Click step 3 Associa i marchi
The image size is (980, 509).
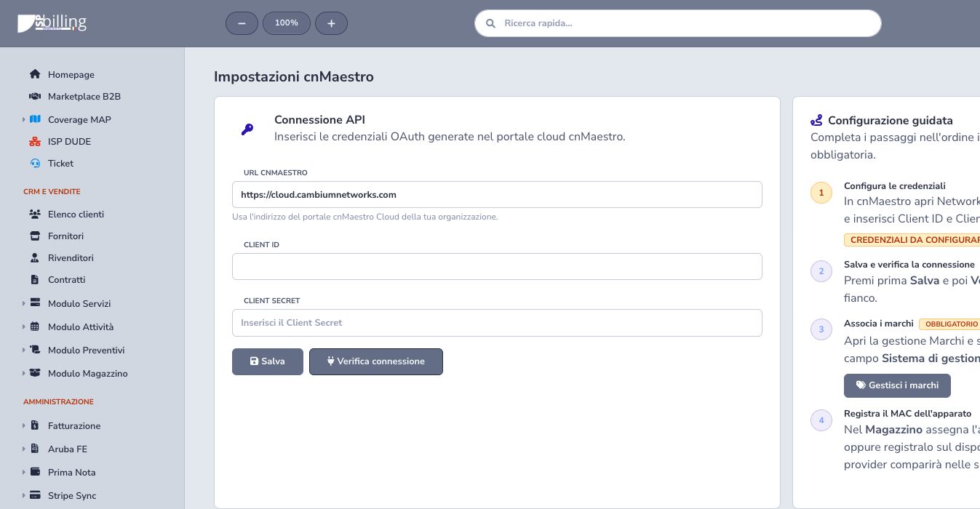[879, 324]
